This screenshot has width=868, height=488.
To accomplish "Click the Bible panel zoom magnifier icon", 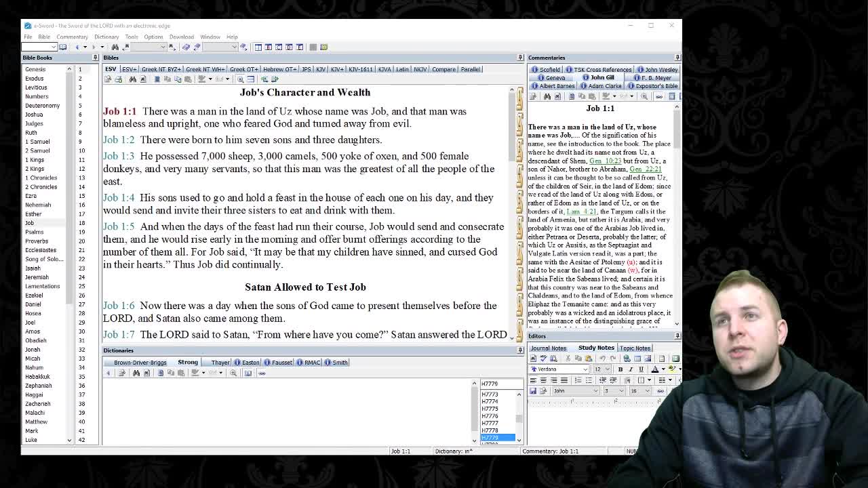I will [x=240, y=79].
